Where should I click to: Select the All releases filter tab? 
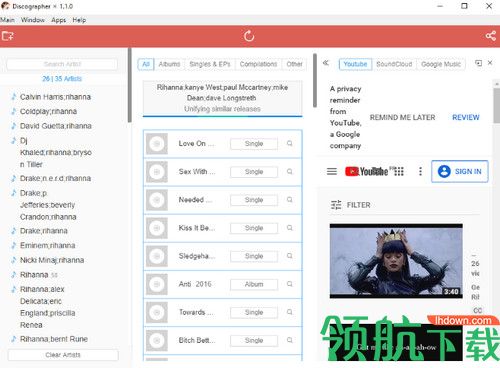146,64
